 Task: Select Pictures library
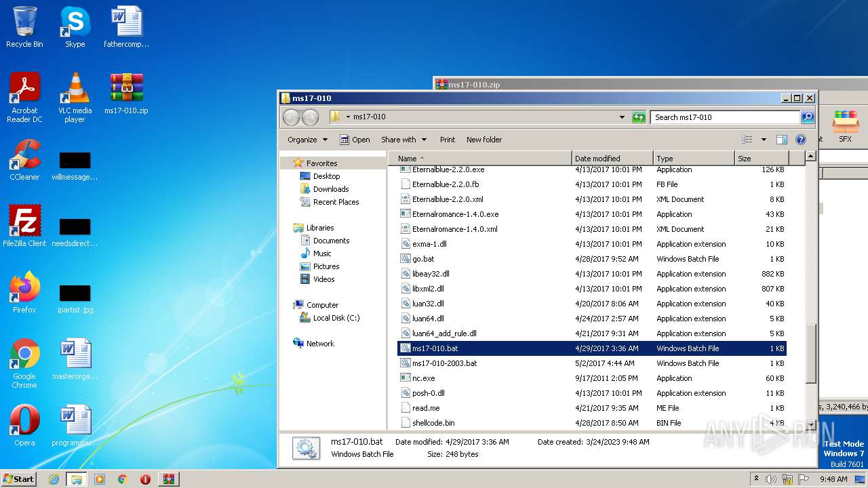coord(326,266)
